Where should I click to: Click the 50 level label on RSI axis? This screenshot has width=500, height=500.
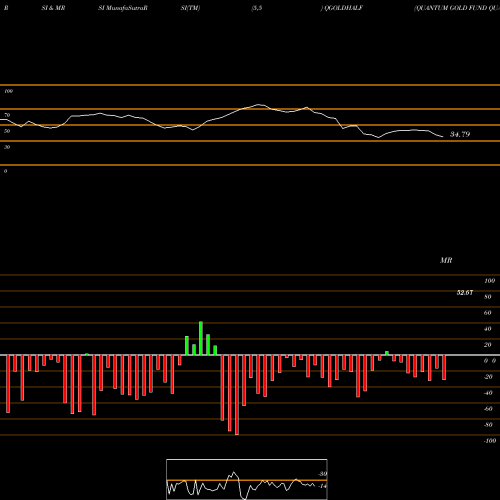[x=7, y=131]
